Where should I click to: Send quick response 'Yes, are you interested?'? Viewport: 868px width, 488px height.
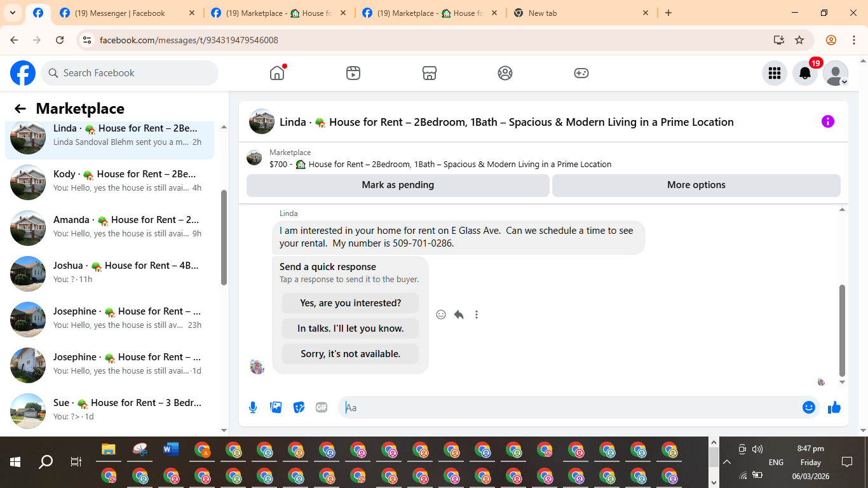351,303
